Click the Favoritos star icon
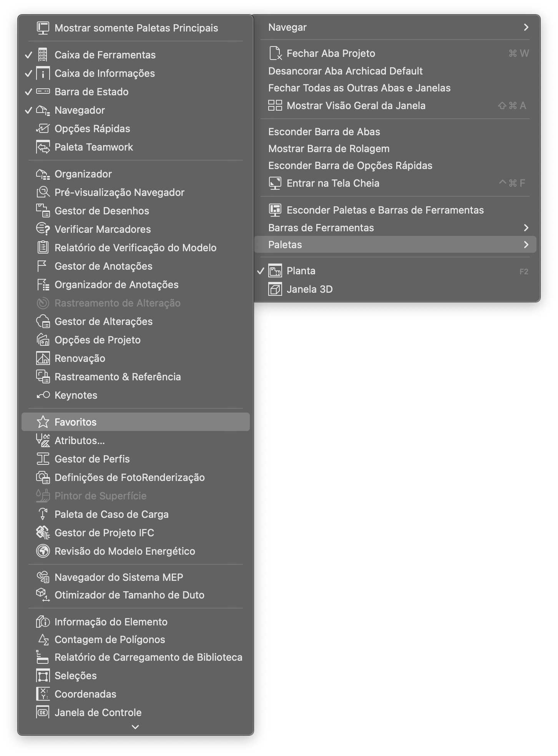This screenshot has width=558, height=756. click(x=43, y=422)
